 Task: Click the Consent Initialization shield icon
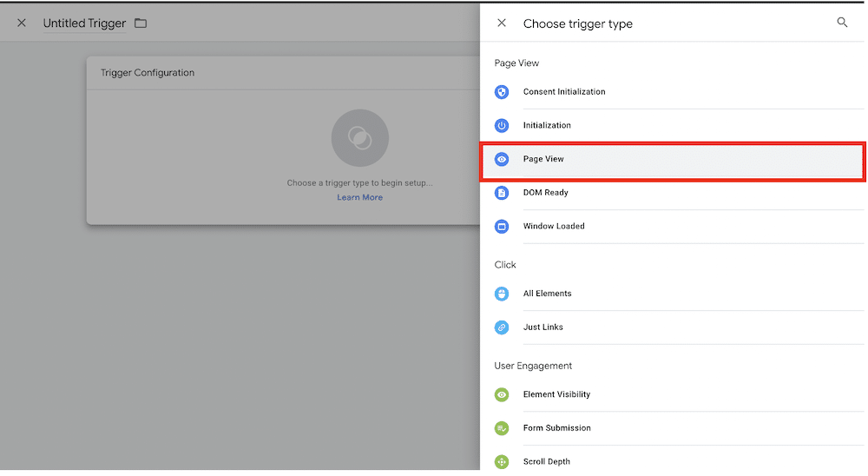pos(502,92)
